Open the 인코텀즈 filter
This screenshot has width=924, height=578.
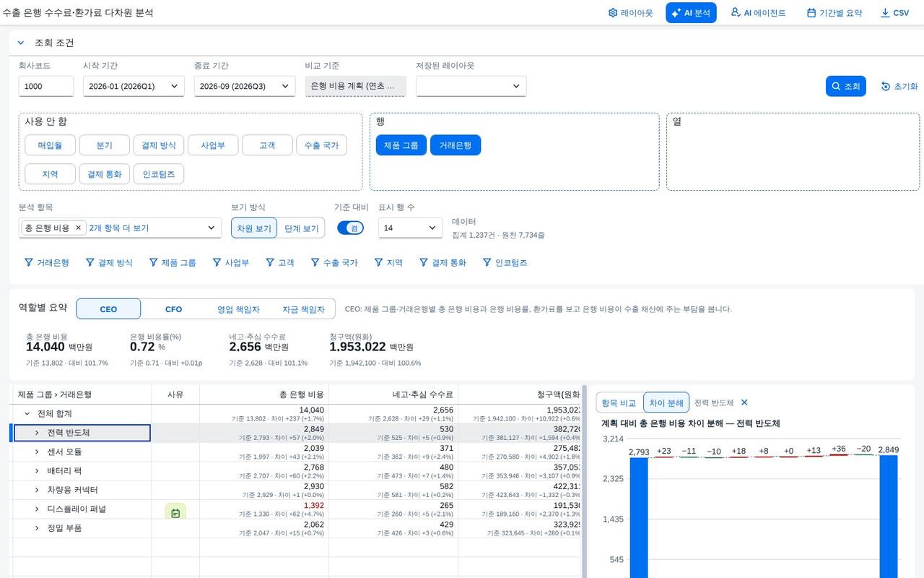505,262
